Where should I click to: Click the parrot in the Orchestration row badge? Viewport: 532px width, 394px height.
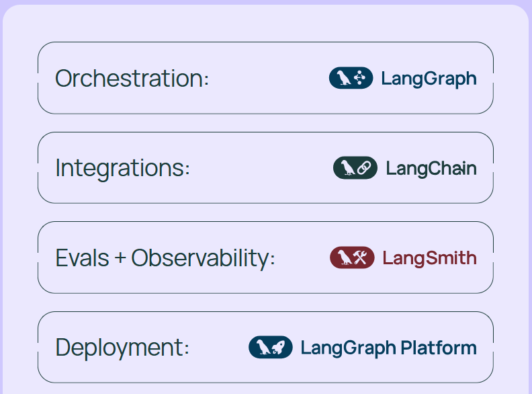(344, 78)
